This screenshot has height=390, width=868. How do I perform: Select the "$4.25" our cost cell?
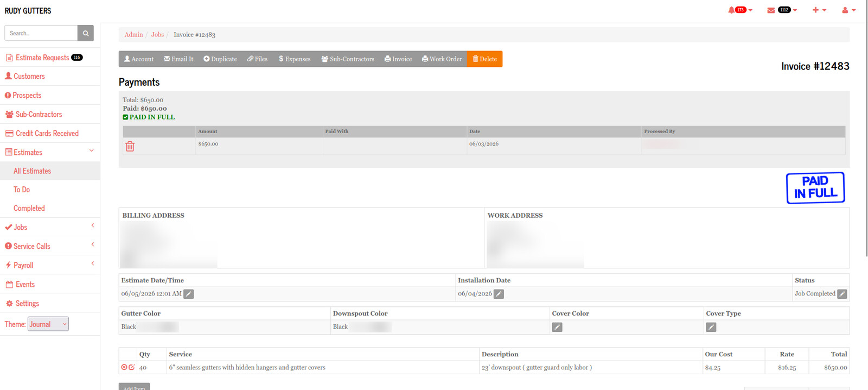click(x=734, y=368)
